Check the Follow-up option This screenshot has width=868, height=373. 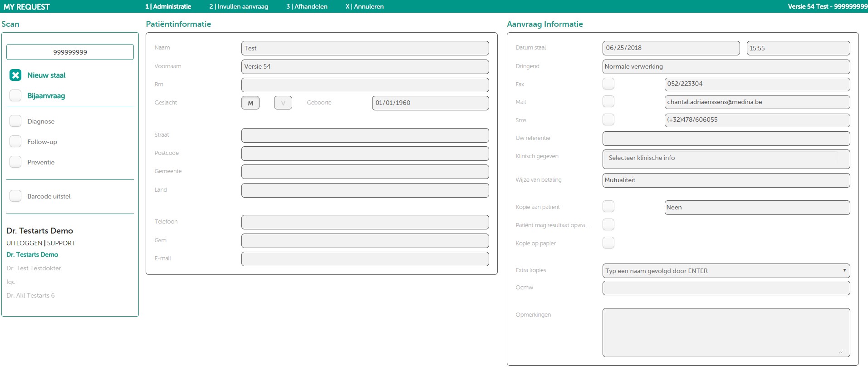point(15,141)
